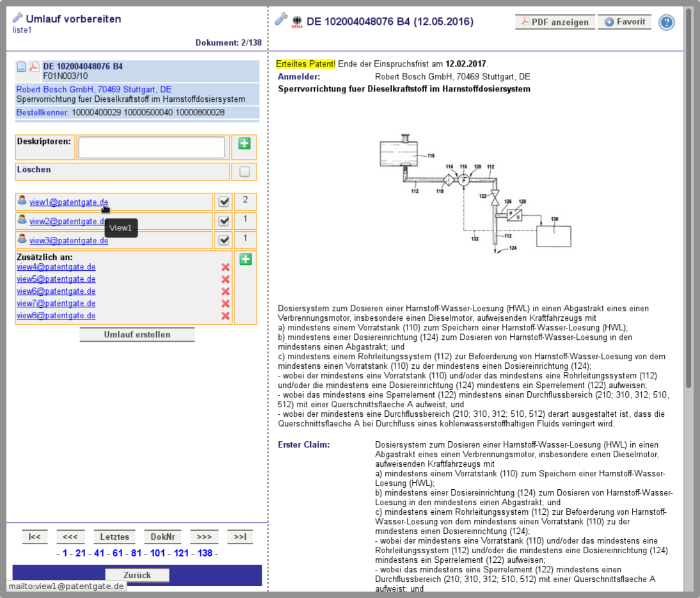Click the Erster Claim label
Viewport: 700px width, 598px height.
[x=303, y=445]
